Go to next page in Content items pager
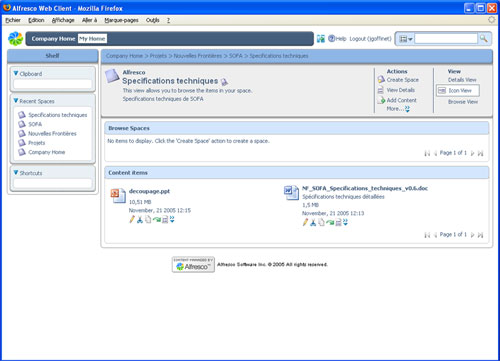Screen dimensions: 500x361 point(472,235)
